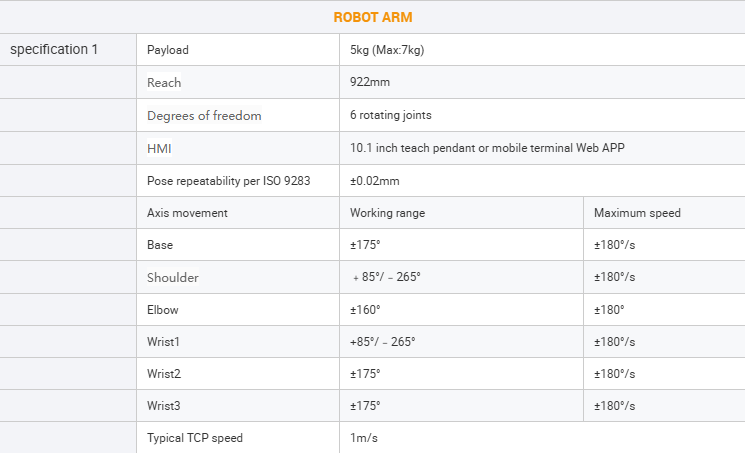Click the Wrist3 working range value
The width and height of the screenshot is (745, 453).
[365, 406]
